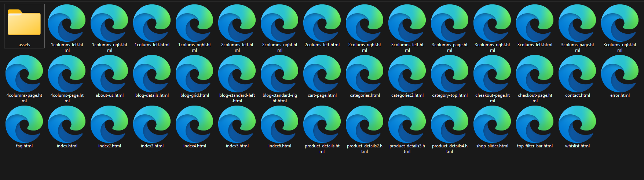Select the top-filter-bar.html file icon
This screenshot has height=180, width=644.
coord(535,124)
